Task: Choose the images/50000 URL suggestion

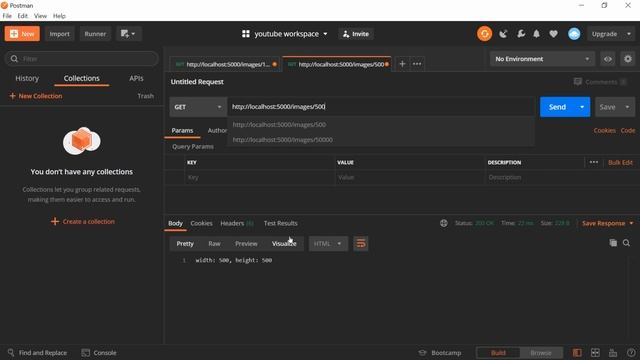Action: pos(380,140)
